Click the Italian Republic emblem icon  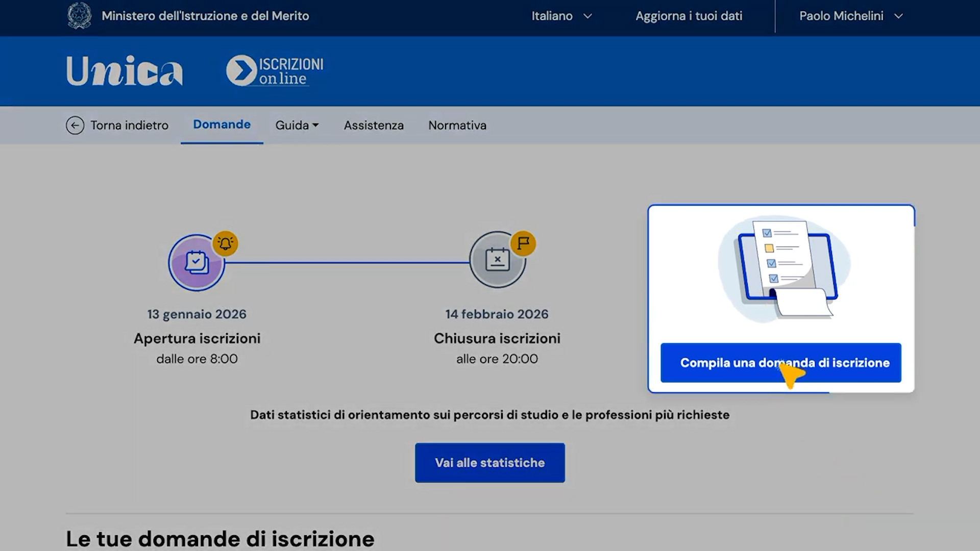[79, 15]
